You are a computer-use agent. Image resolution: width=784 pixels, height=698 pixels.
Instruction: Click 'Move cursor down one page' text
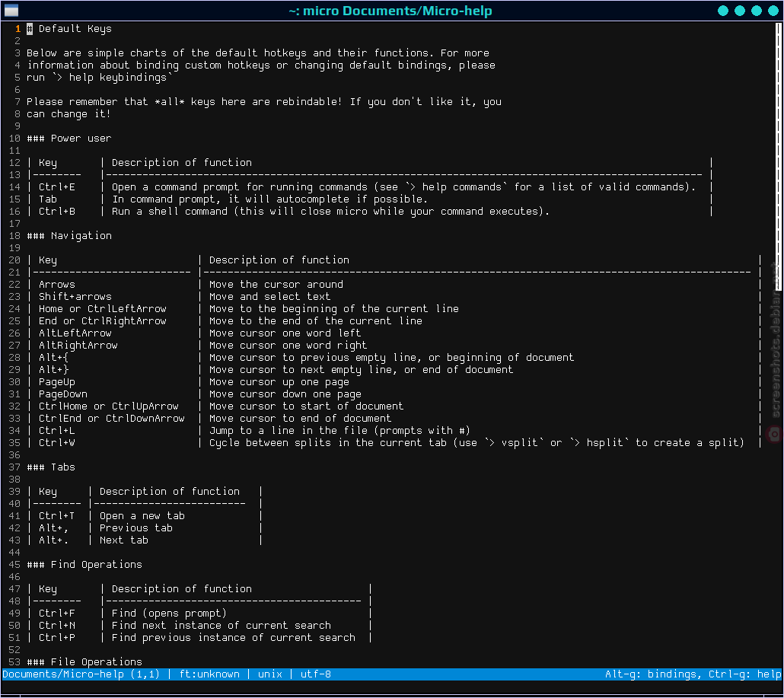pos(285,394)
